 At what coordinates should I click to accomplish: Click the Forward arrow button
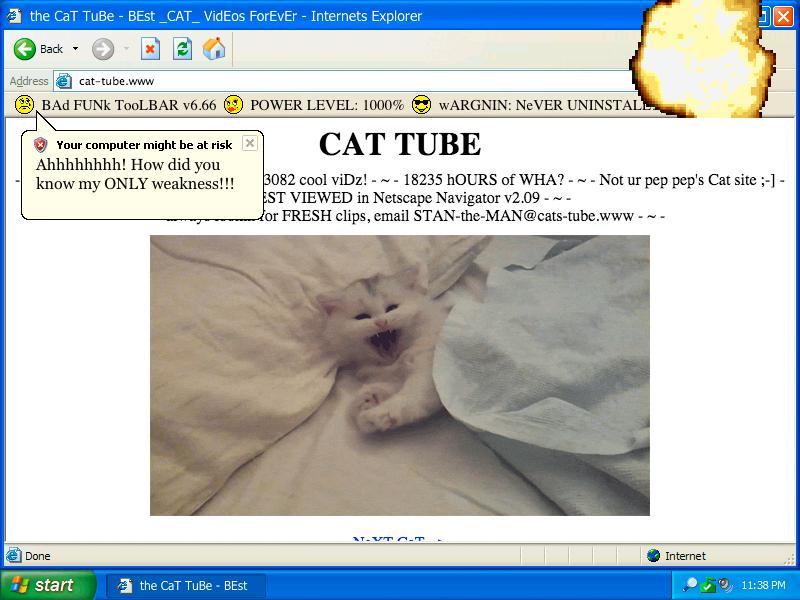pos(102,49)
